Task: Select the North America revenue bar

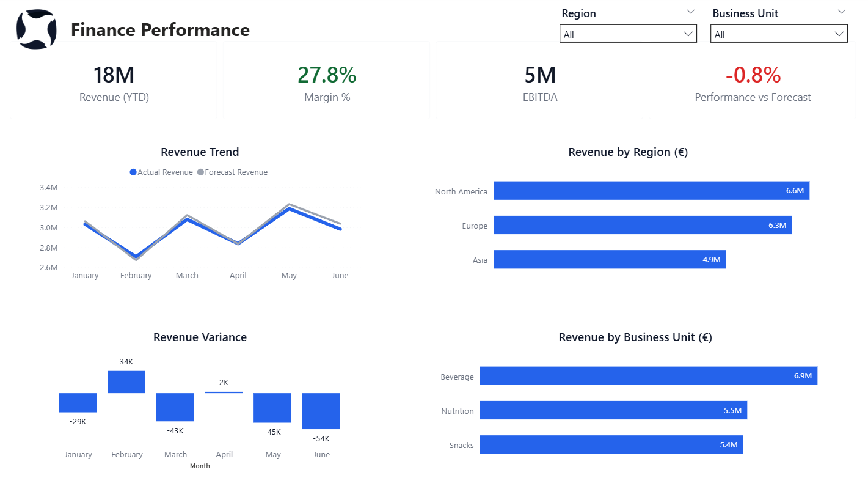Action: [651, 191]
